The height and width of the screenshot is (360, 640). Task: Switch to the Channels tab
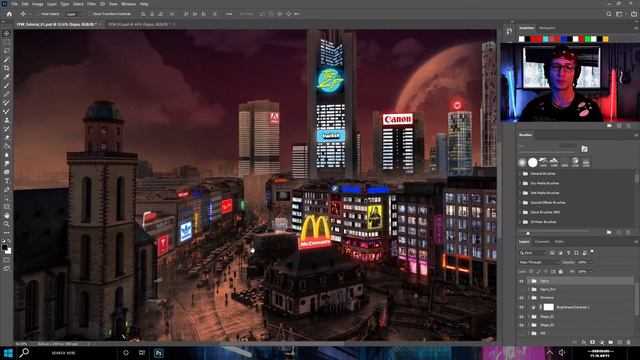point(542,242)
